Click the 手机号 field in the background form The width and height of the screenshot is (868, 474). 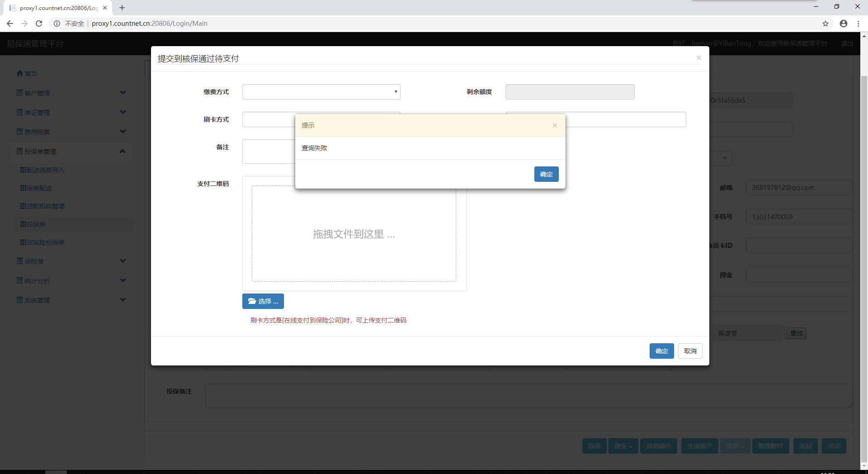799,217
